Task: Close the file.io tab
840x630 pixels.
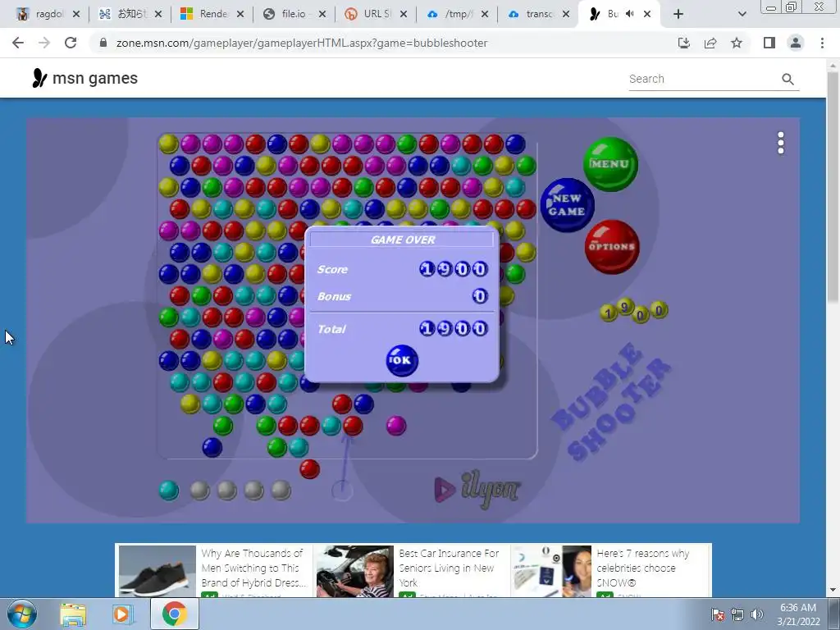Action: (x=322, y=14)
